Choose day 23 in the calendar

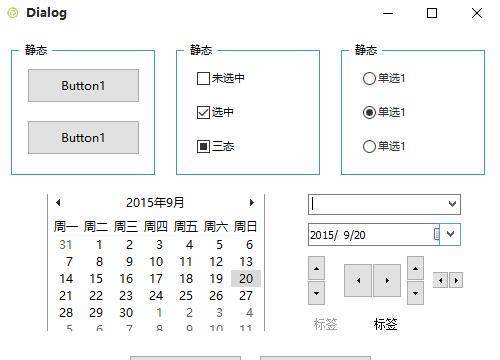pos(126,296)
